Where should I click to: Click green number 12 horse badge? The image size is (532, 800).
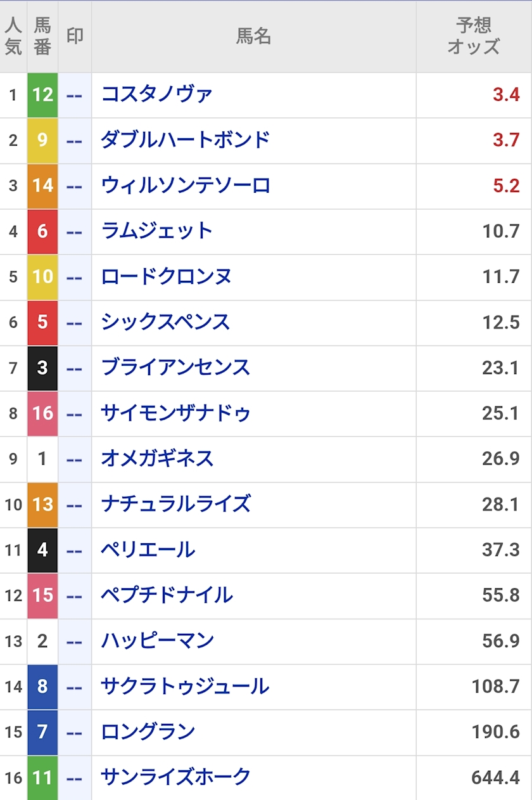[42, 95]
